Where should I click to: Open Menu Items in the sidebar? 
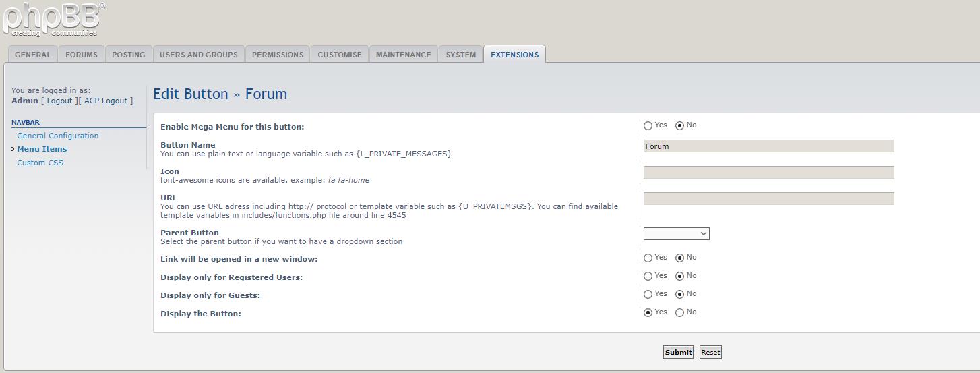click(x=42, y=149)
